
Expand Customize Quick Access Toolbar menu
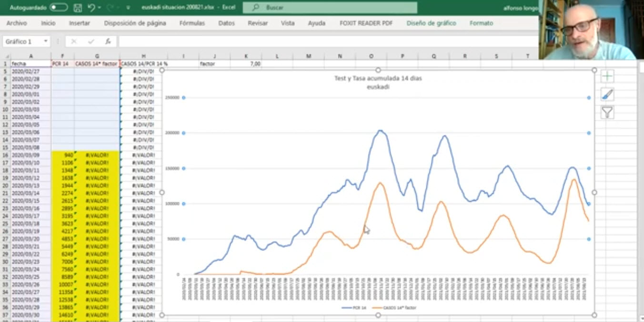(128, 8)
